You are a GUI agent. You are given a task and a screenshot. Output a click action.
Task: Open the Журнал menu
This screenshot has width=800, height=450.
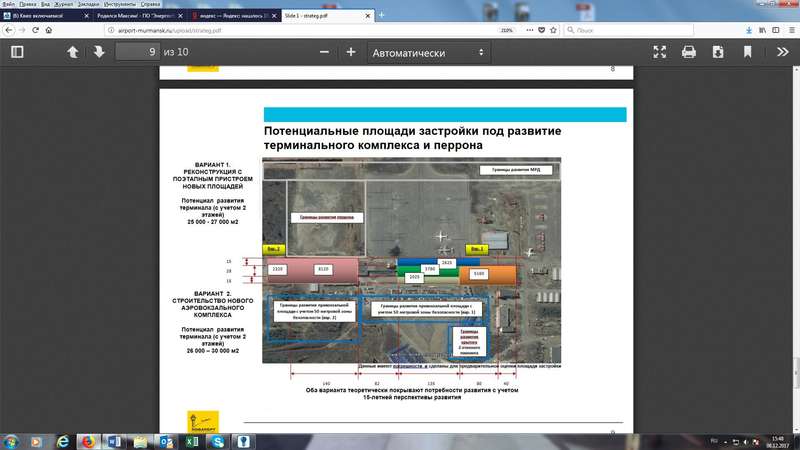point(64,4)
